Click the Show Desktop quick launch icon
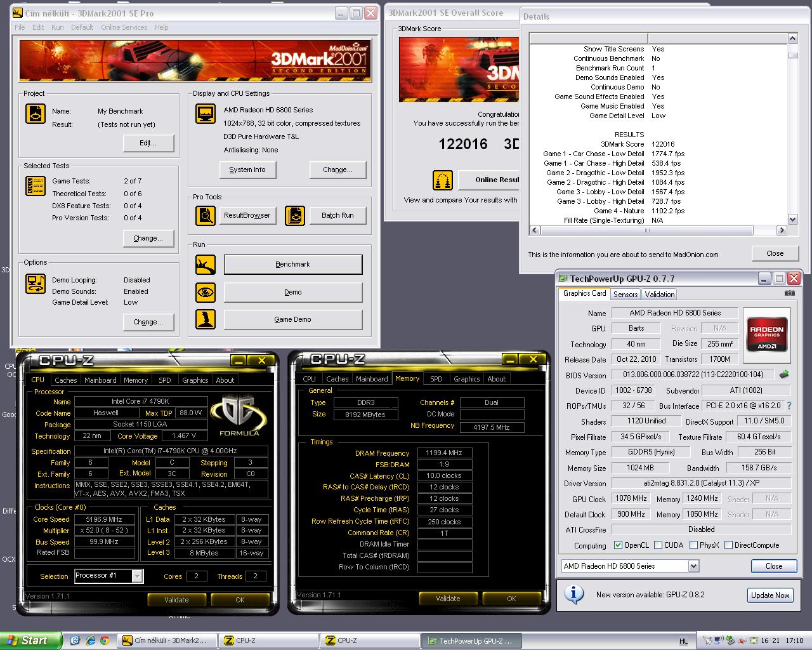 coord(75,640)
